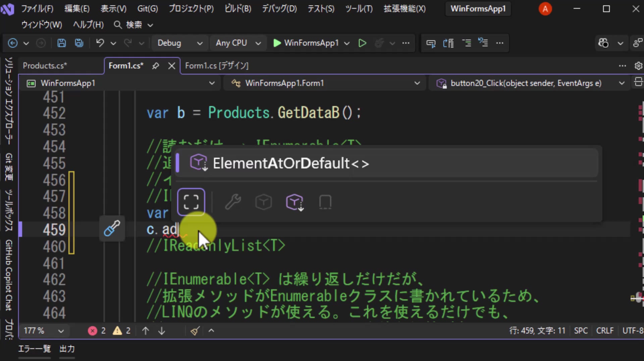The image size is (644, 361).
Task: Open the GitHub Copilot icon in the toolbar
Action: coord(603,43)
